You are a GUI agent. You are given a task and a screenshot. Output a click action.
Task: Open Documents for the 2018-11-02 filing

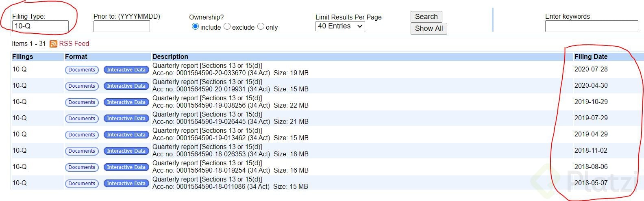click(82, 151)
